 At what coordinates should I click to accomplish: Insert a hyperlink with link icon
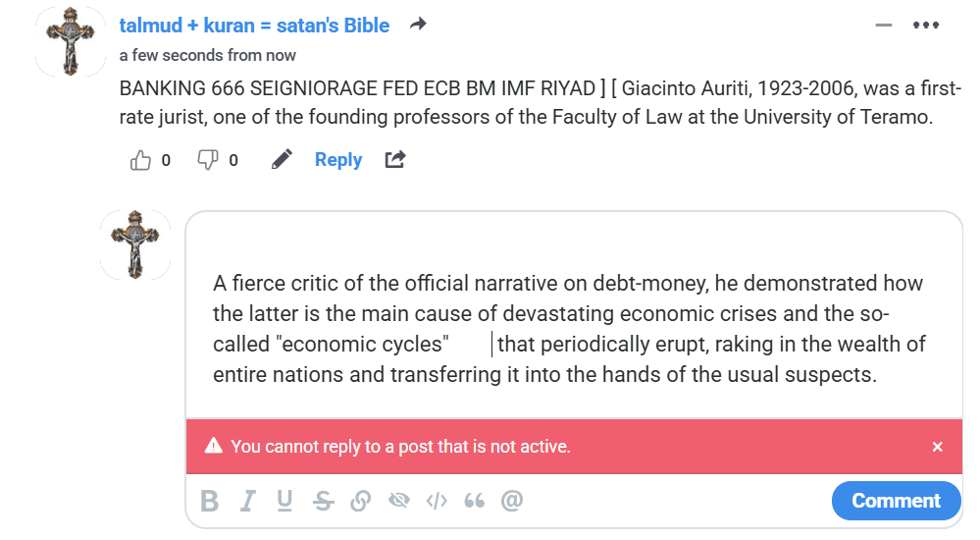[360, 502]
